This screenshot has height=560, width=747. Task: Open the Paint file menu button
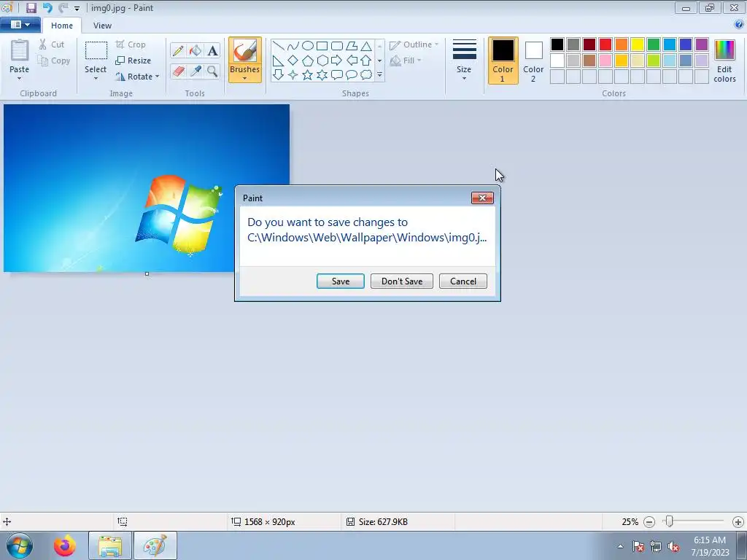coord(20,25)
